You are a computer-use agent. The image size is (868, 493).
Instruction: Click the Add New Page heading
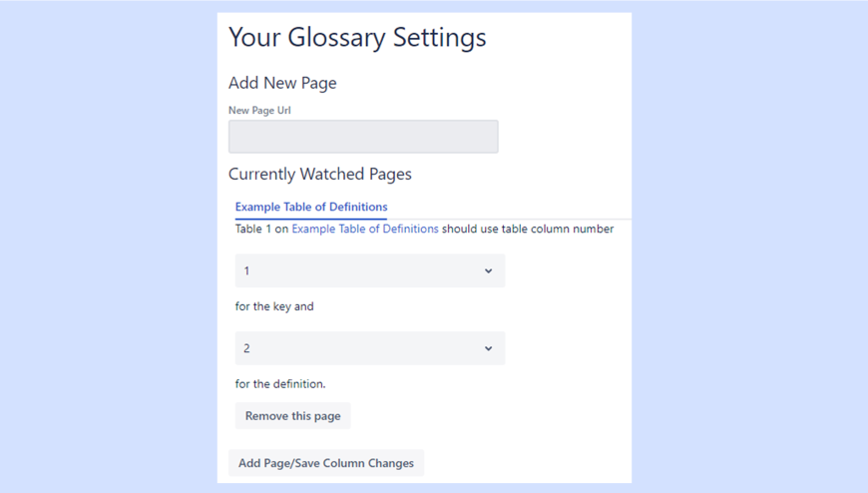[282, 83]
